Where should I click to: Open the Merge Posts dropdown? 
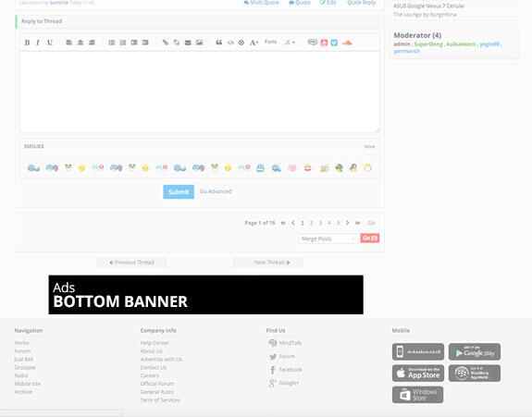[328, 239]
